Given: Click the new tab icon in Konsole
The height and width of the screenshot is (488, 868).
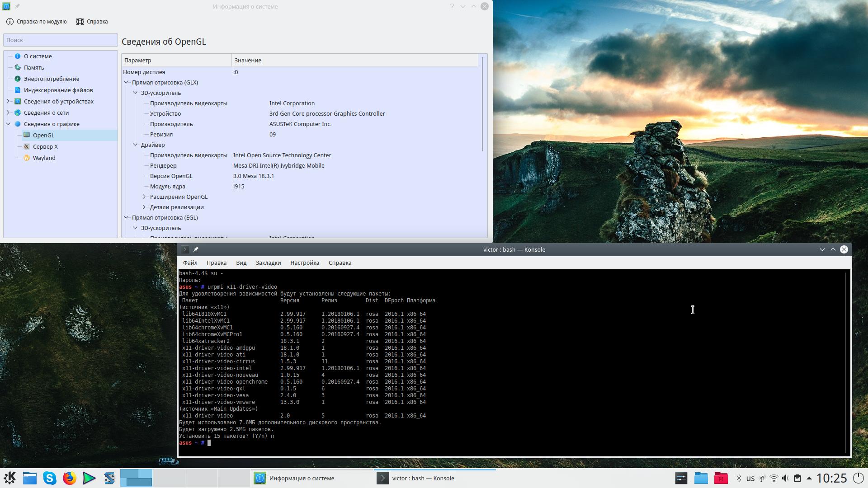Looking at the screenshot, I should [x=184, y=249].
